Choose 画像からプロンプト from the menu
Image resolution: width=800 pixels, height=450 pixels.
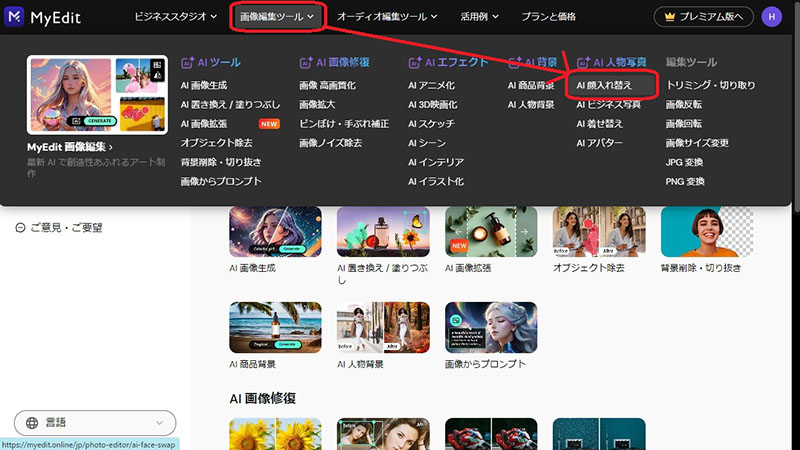point(221,182)
